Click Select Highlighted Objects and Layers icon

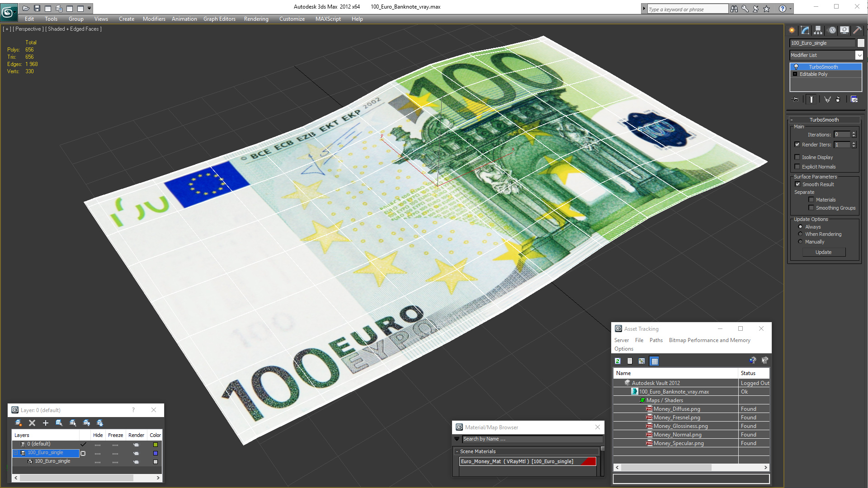click(x=59, y=423)
